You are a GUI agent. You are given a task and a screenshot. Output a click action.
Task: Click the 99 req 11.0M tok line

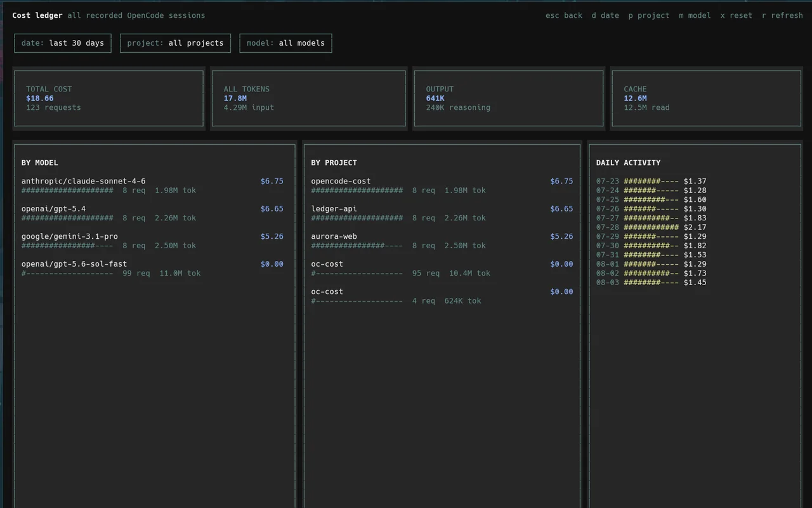click(161, 273)
